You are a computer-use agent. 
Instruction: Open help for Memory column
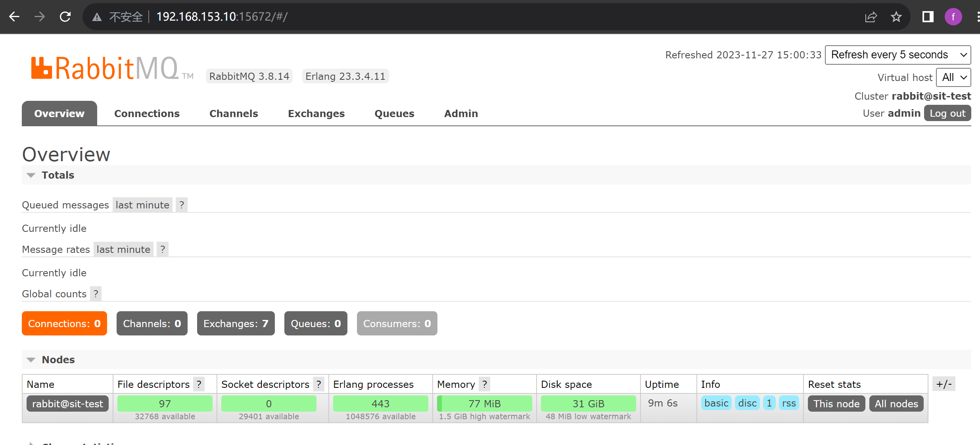click(x=484, y=384)
